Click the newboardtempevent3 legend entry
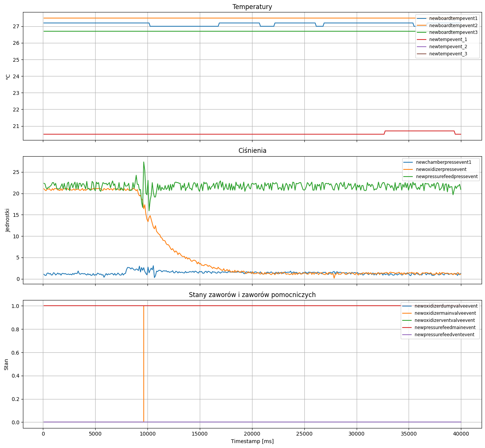 (453, 32)
